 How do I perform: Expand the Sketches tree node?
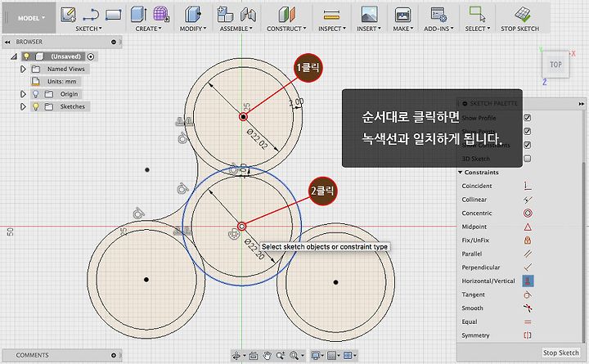(x=23, y=106)
